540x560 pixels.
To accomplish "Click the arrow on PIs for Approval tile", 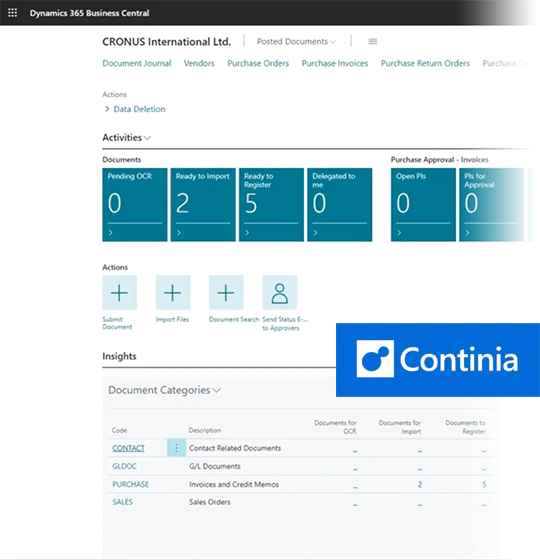I will [468, 233].
